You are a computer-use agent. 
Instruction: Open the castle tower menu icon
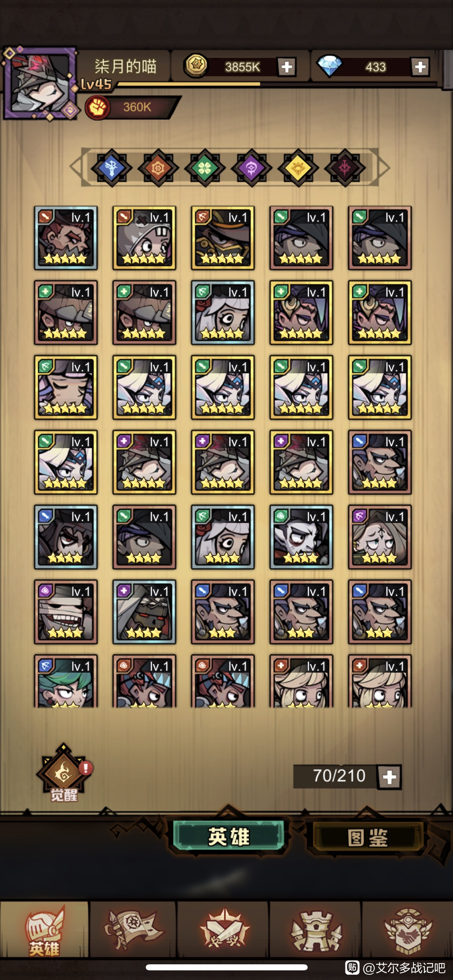tap(316, 930)
